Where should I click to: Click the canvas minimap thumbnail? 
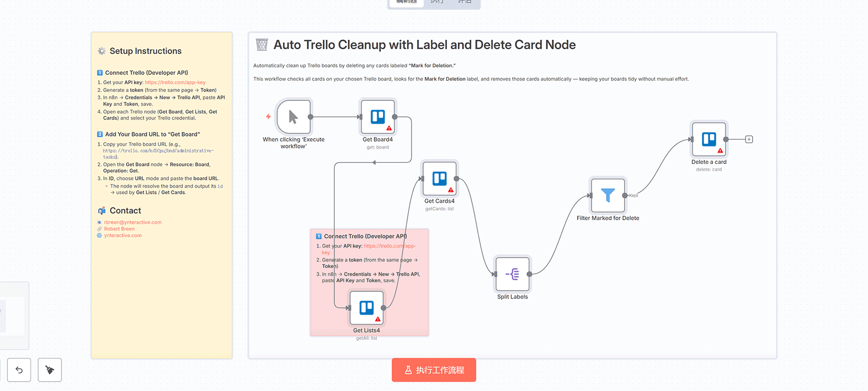click(12, 315)
